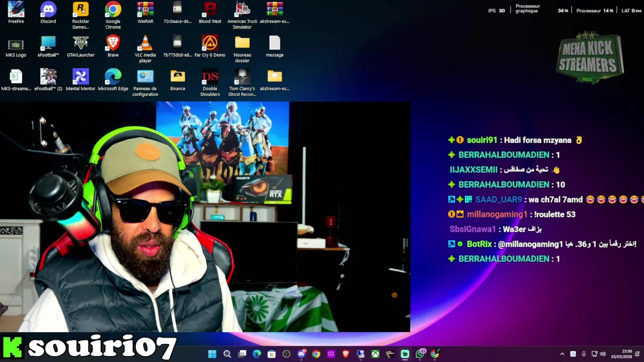
Task: Select the Nouveau dossier folder
Action: (242, 49)
